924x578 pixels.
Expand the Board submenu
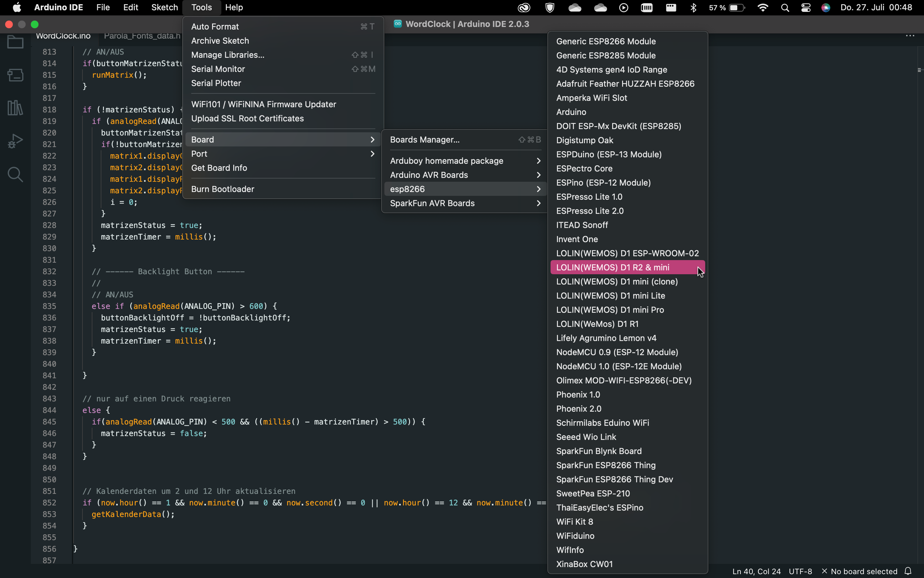pos(283,140)
